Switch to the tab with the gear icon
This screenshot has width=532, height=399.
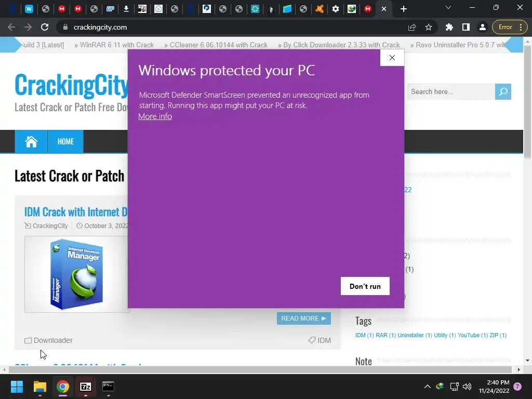336,9
